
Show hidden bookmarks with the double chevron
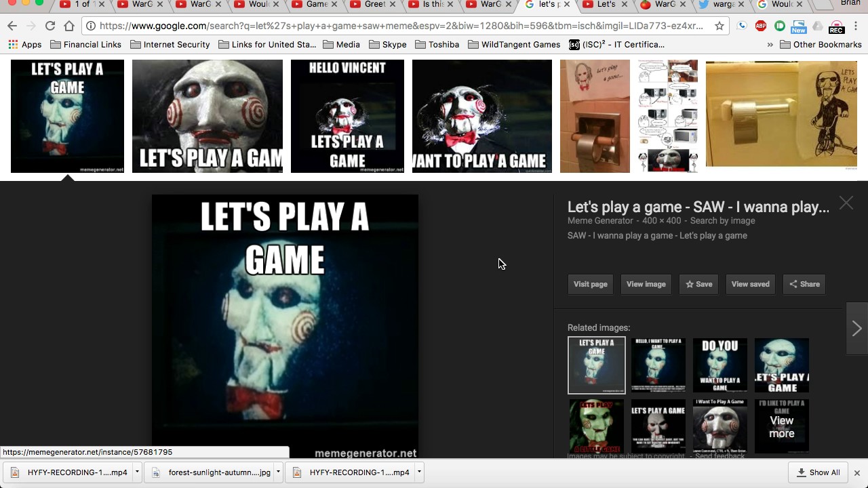coord(770,45)
